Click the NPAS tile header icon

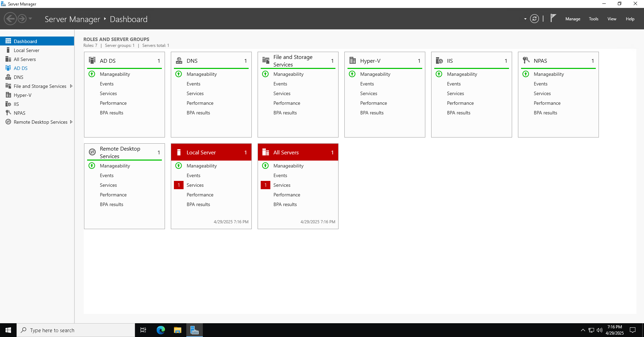point(526,60)
